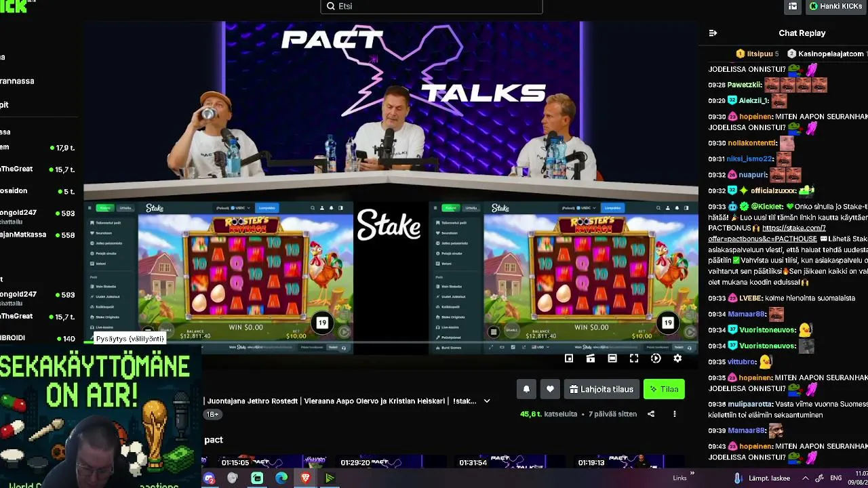Screen dimensions: 868x488
Task: Open the three-dot more options menu
Action: tap(674, 414)
